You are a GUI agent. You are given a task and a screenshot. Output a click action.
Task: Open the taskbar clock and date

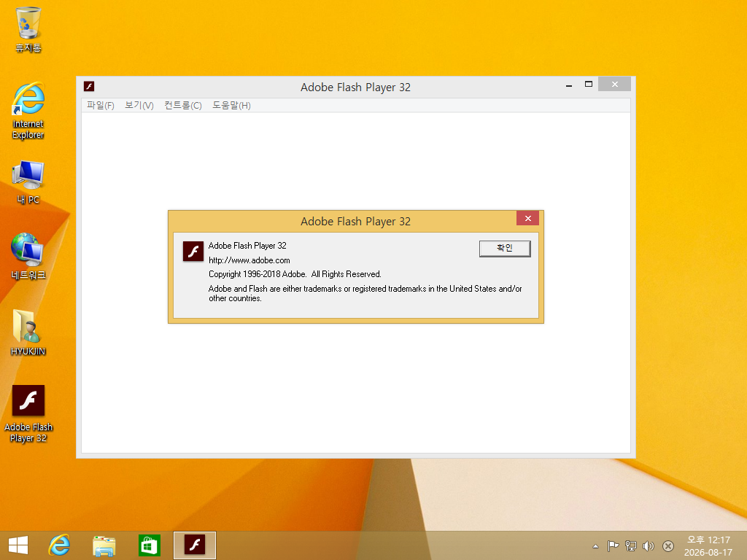coord(708,546)
